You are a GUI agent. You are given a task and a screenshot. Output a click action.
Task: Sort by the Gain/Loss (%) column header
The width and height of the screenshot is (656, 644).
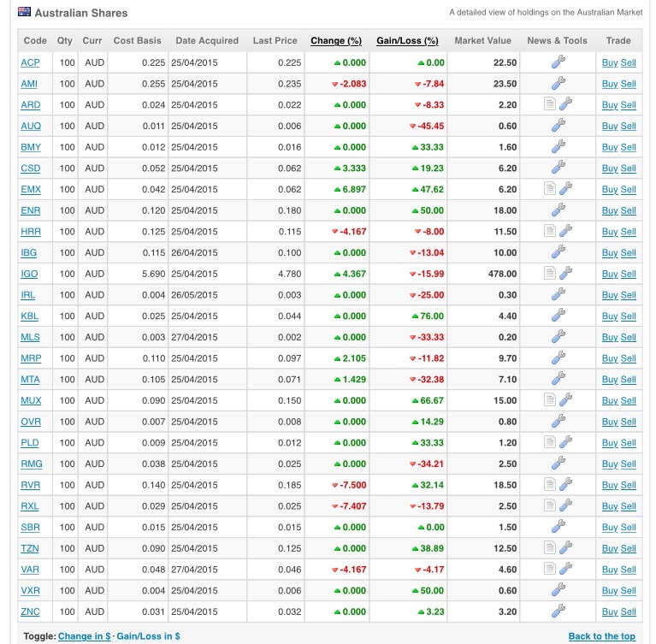click(x=407, y=40)
